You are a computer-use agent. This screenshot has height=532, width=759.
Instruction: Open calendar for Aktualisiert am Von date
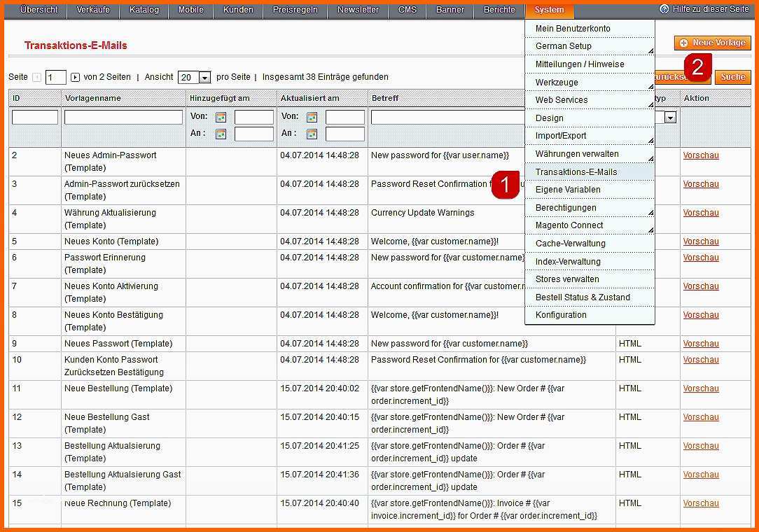tap(312, 118)
